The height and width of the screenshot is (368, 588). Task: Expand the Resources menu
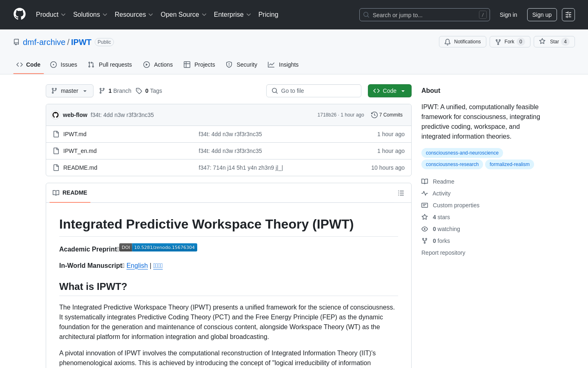pyautogui.click(x=134, y=15)
